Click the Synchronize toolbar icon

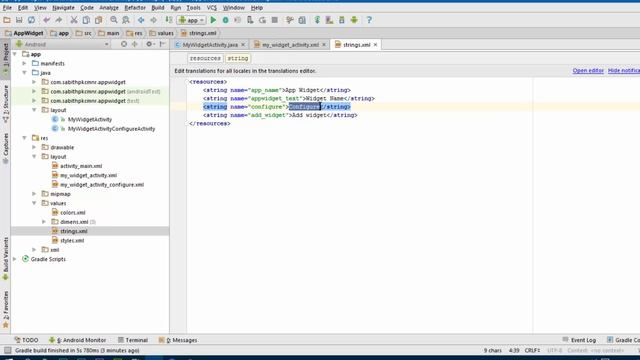pos(31,20)
